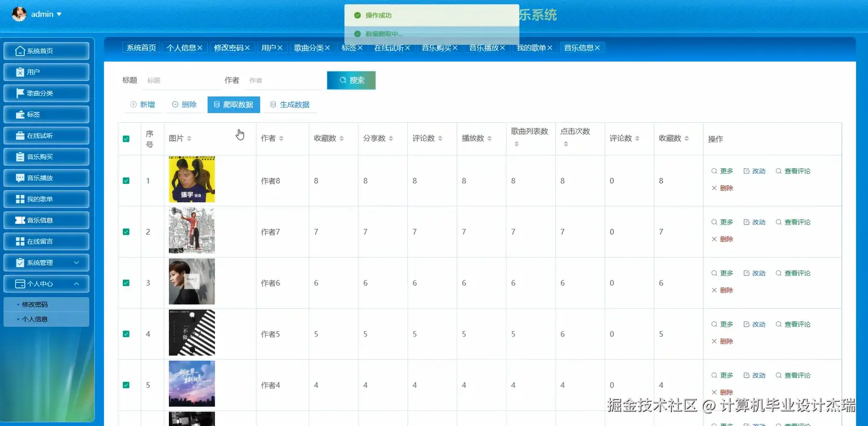Screen dimensions: 868x426
Task: Close the 个人信息 tab
Action: pos(200,48)
